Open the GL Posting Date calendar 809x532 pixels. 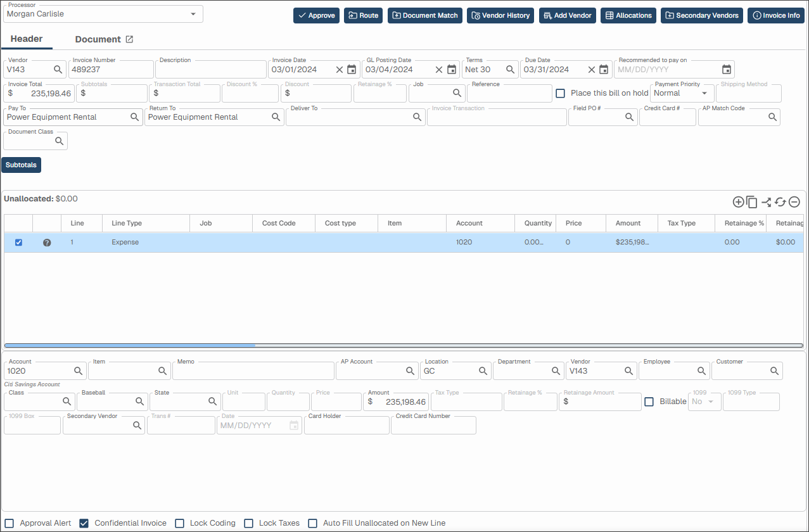[x=452, y=70]
